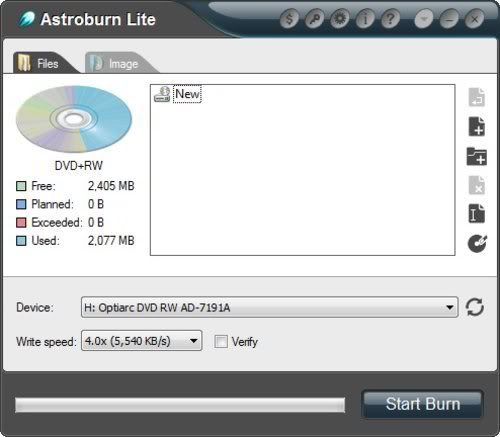The height and width of the screenshot is (437, 500).
Task: Open the purchase dollar-sign button
Action: [289, 19]
